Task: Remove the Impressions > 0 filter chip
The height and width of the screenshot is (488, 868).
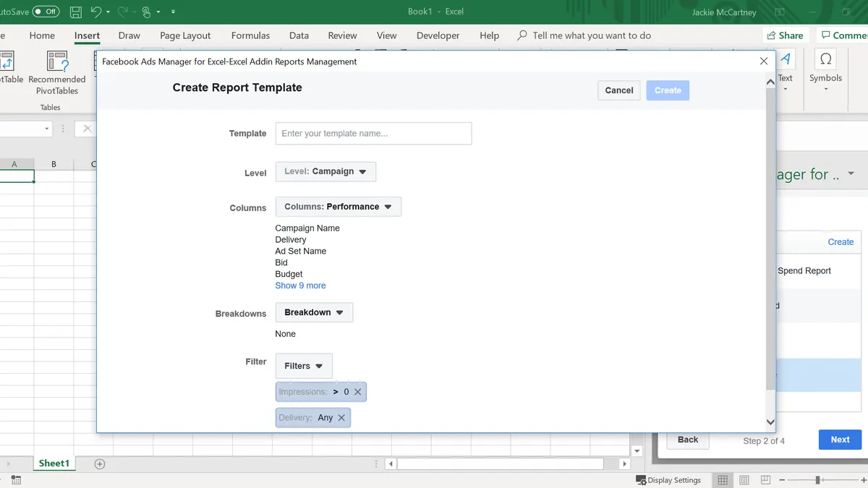Action: pos(357,392)
